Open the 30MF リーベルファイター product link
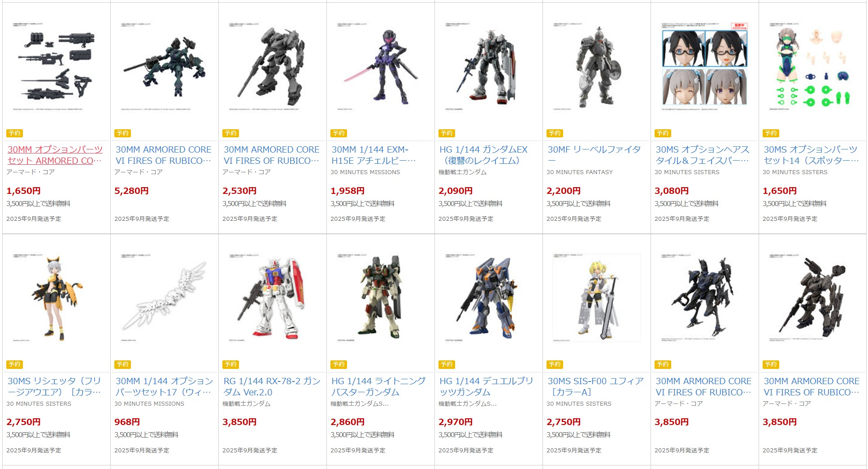Screen dimensions: 868x469 click(594, 155)
